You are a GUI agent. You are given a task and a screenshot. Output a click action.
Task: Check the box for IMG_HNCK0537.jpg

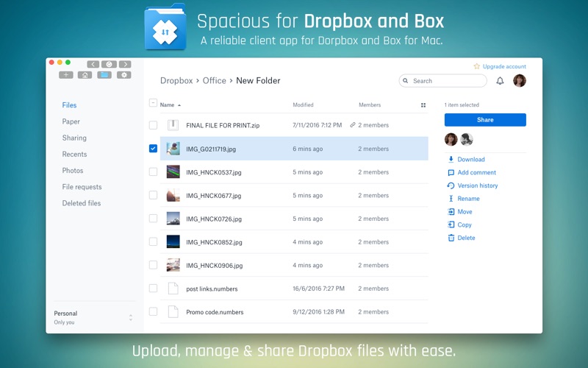point(153,171)
